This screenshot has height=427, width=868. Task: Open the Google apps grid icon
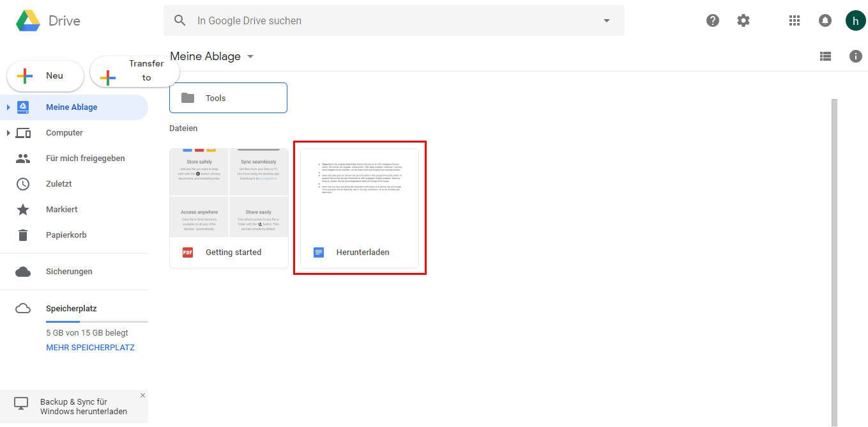coord(795,20)
